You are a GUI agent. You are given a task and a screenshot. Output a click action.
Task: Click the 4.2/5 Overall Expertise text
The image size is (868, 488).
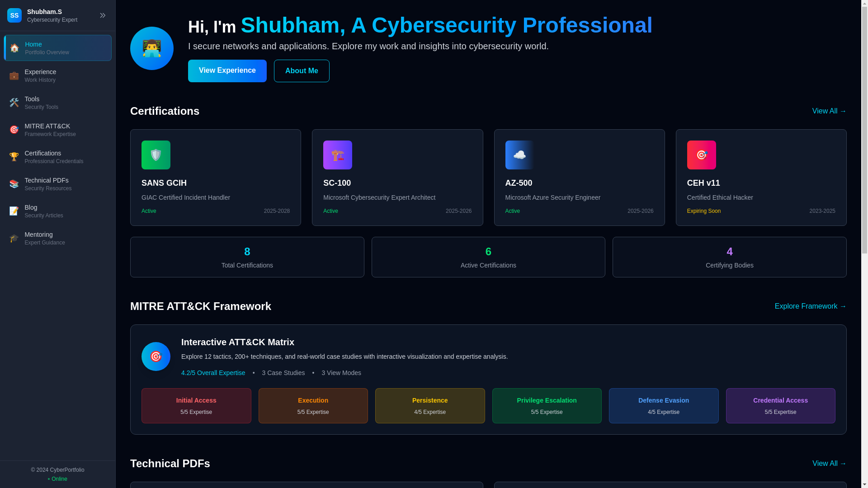[213, 373]
